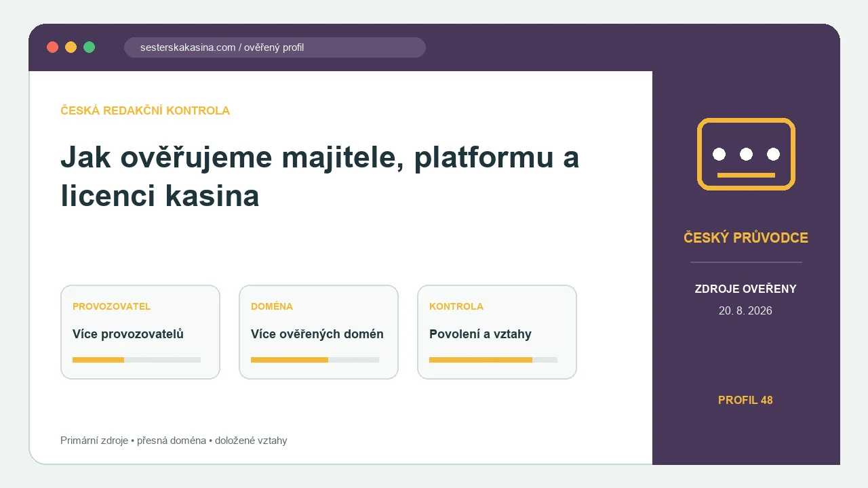Click the date 20. 8. 2026

(746, 311)
